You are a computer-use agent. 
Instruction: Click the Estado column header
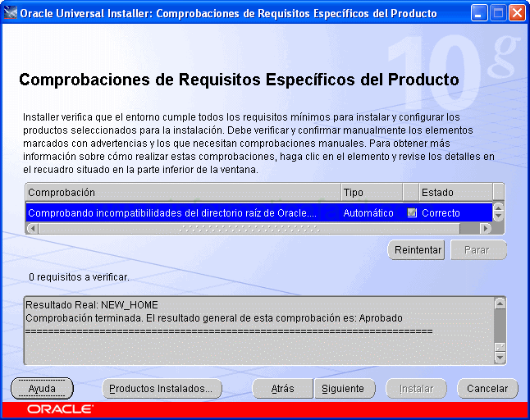455,192
